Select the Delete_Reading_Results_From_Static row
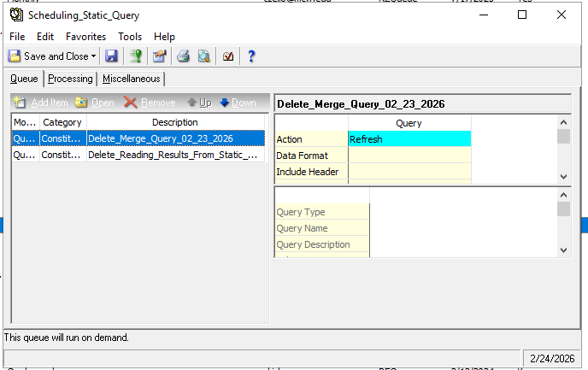Screen dimensions: 588x370 tap(138, 155)
